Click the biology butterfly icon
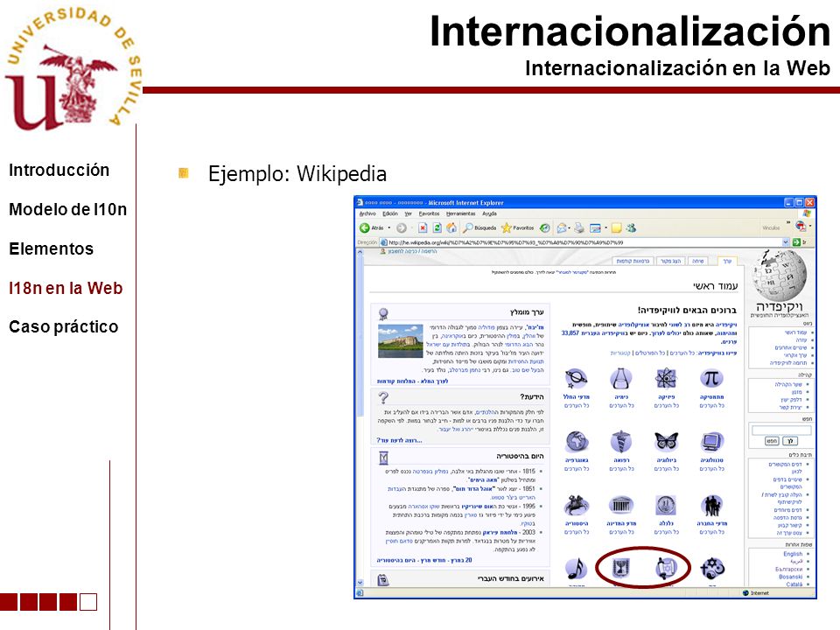This screenshot has width=840, height=630. (x=666, y=442)
